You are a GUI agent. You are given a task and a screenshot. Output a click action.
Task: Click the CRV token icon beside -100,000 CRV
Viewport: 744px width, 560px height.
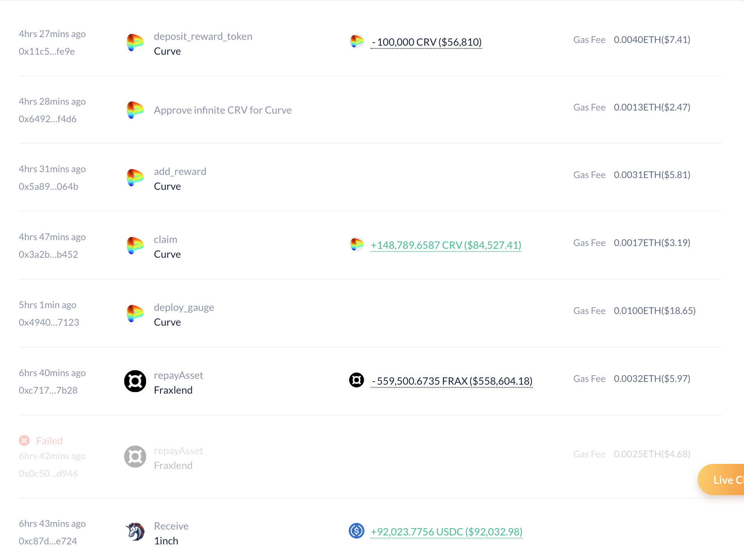[357, 41]
